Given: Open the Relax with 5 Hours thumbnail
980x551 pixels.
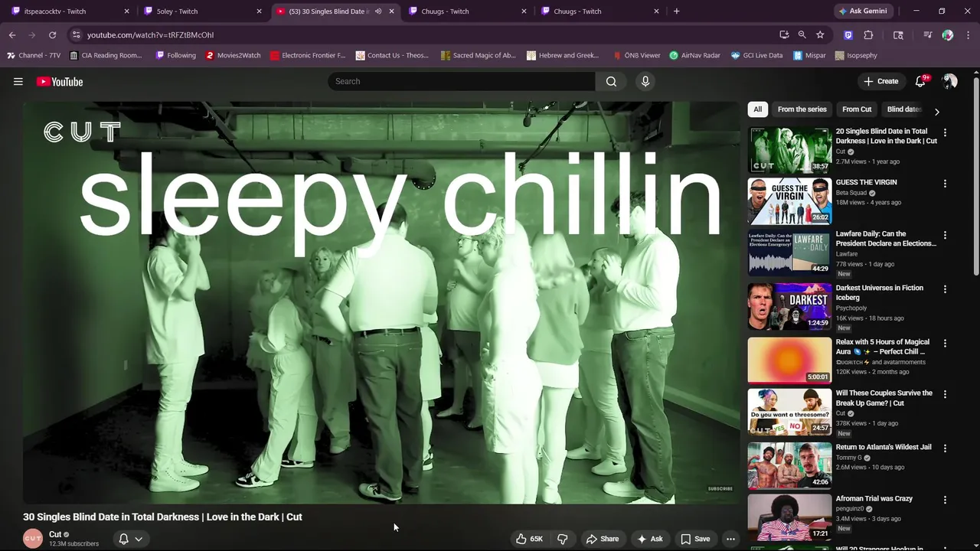Looking at the screenshot, I should point(789,360).
